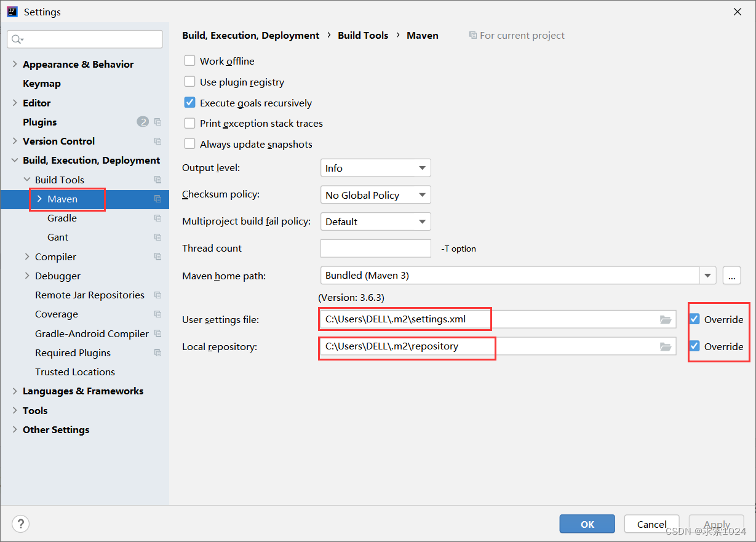Click project-level icon beside Gradle

pyautogui.click(x=157, y=218)
